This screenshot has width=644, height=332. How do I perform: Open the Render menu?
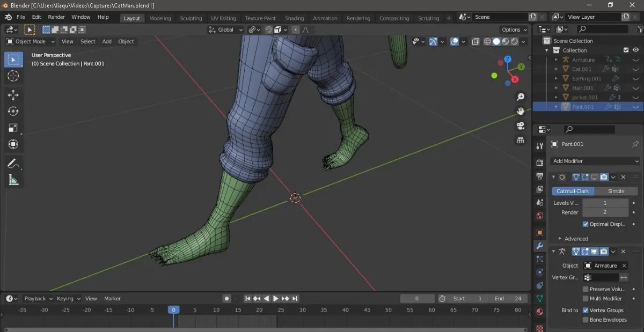coord(56,17)
